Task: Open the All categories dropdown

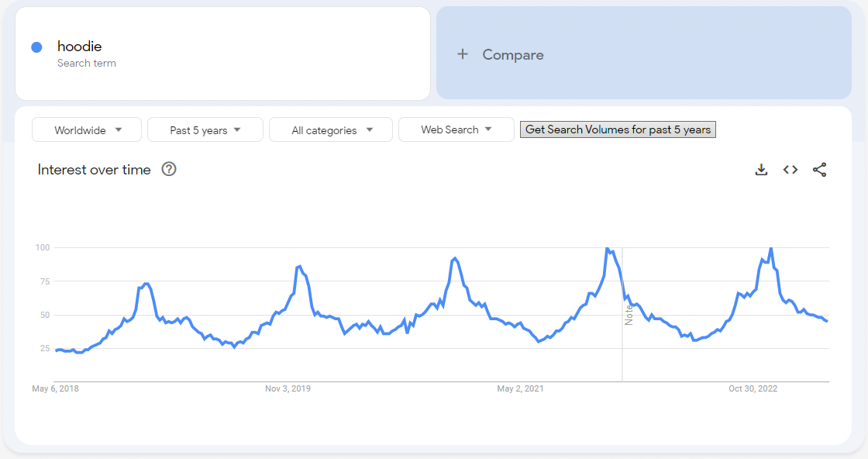Action: point(331,130)
